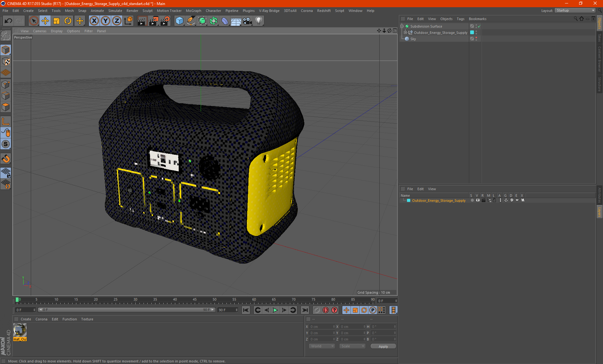Toggle X axis lock

pyautogui.click(x=94, y=21)
